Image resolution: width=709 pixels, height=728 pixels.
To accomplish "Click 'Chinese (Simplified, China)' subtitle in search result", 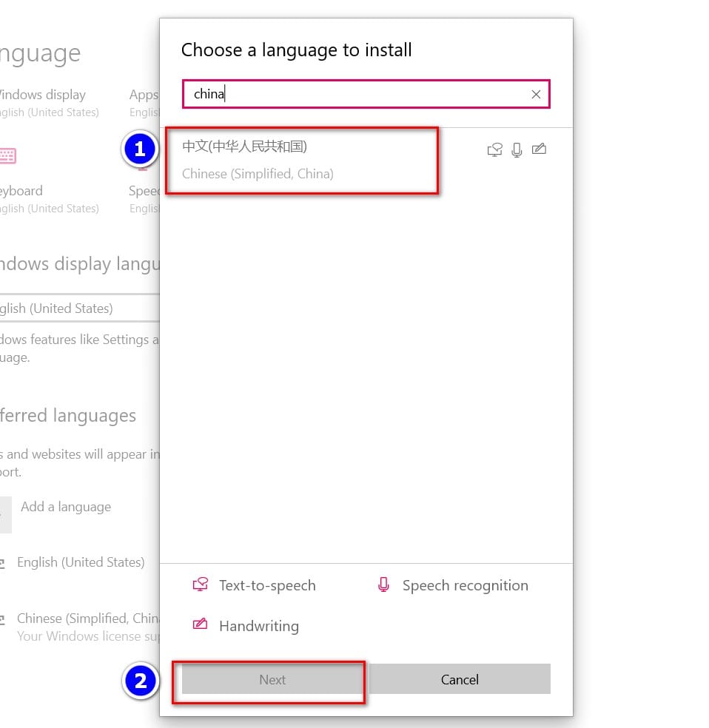I will tap(258, 174).
